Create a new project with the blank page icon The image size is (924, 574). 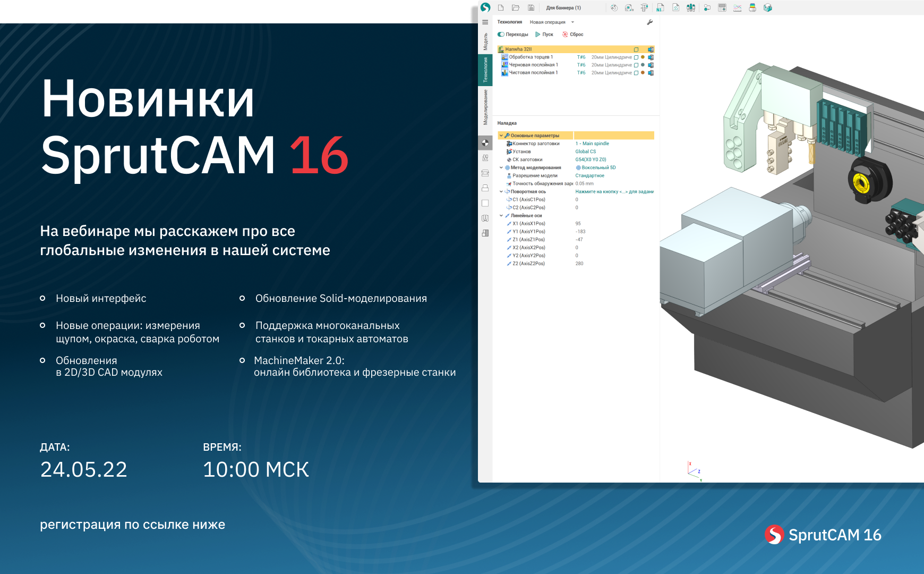click(501, 7)
